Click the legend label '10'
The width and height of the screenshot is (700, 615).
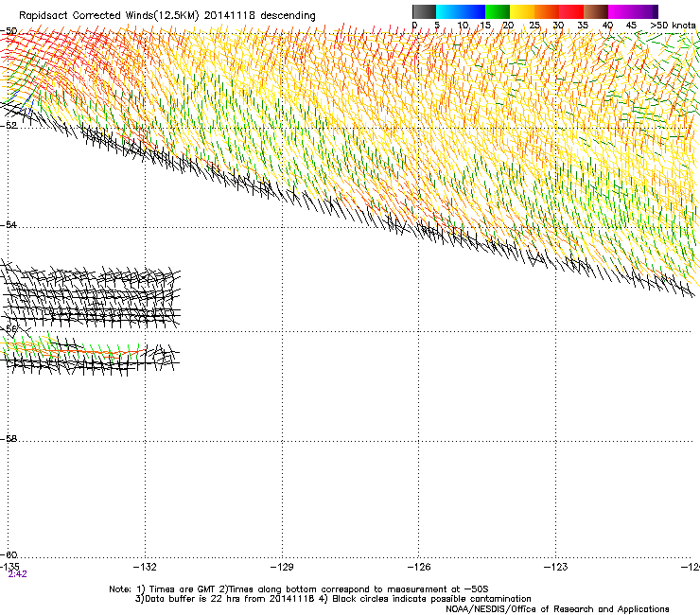463,26
